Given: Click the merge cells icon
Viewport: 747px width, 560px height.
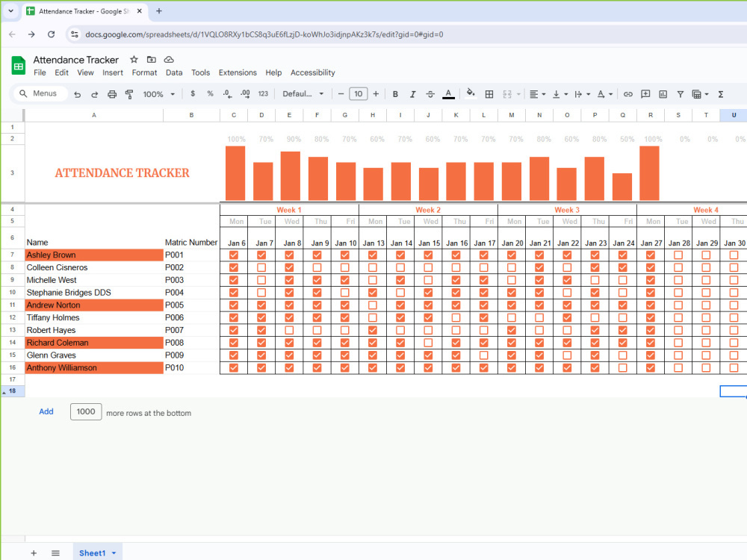Looking at the screenshot, I should [507, 94].
